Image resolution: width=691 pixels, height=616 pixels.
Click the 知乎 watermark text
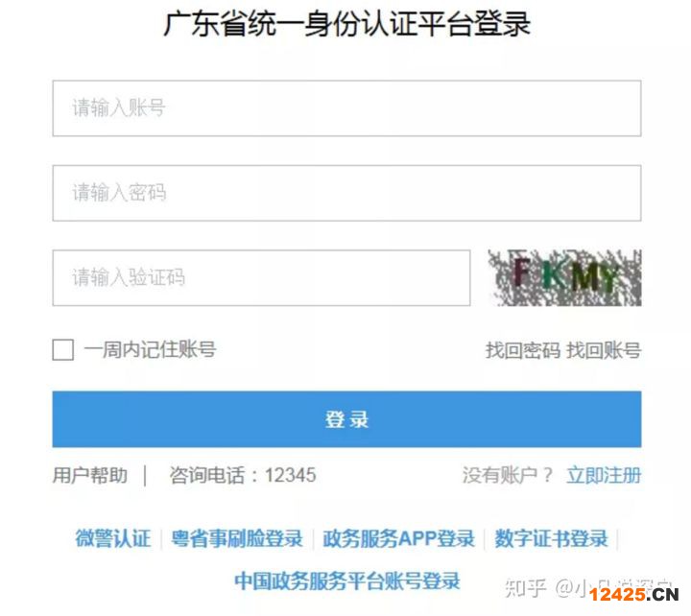coord(526,588)
